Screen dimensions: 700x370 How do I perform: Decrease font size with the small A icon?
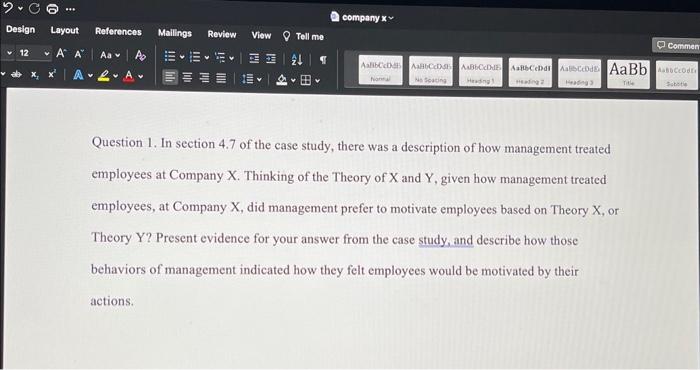[79, 54]
